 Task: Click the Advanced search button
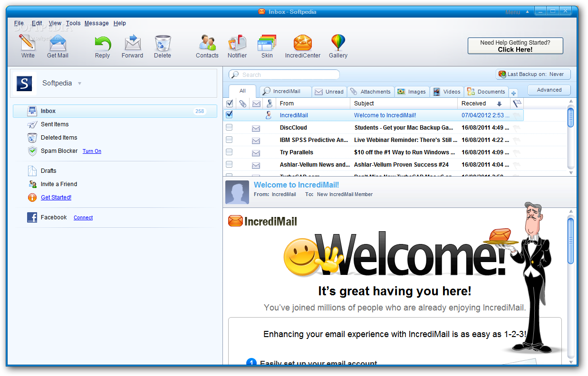549,90
